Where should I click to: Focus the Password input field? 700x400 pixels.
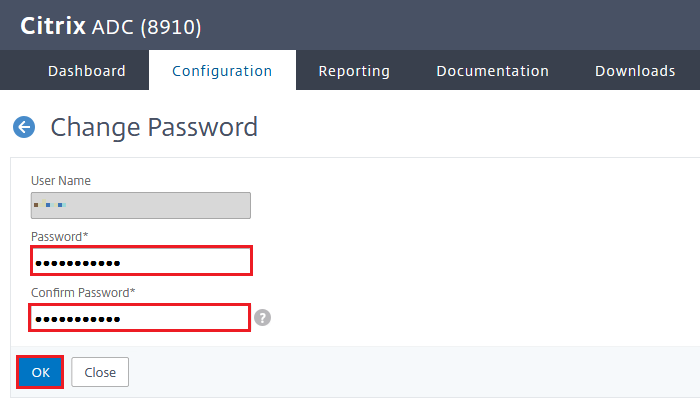(142, 261)
